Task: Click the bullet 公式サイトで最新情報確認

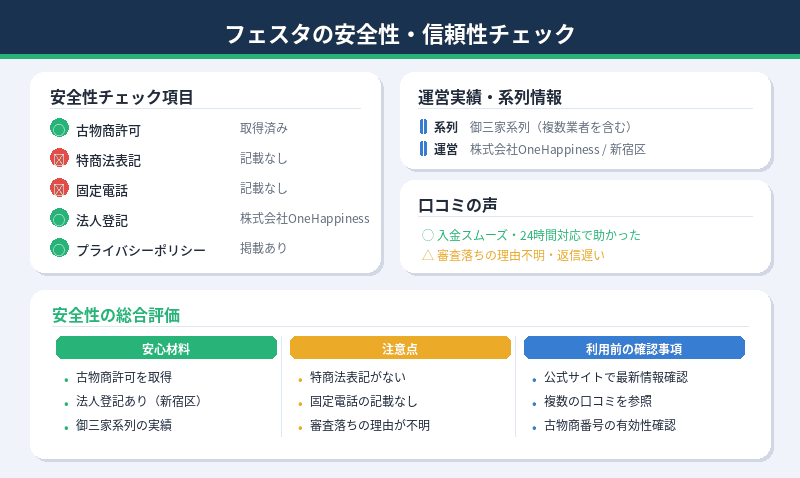Action: point(616,378)
